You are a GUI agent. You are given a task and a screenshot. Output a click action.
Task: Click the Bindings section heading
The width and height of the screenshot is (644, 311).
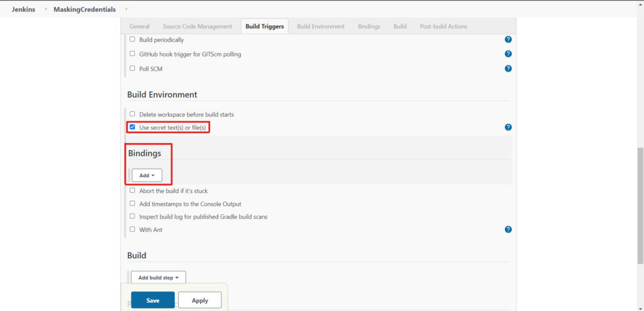click(x=145, y=153)
